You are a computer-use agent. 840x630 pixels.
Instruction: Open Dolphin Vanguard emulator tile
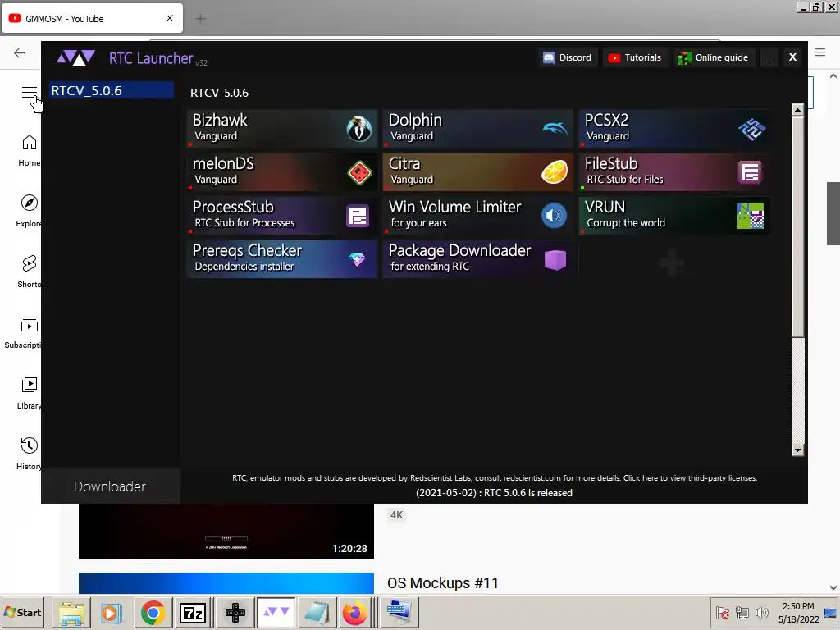click(478, 129)
